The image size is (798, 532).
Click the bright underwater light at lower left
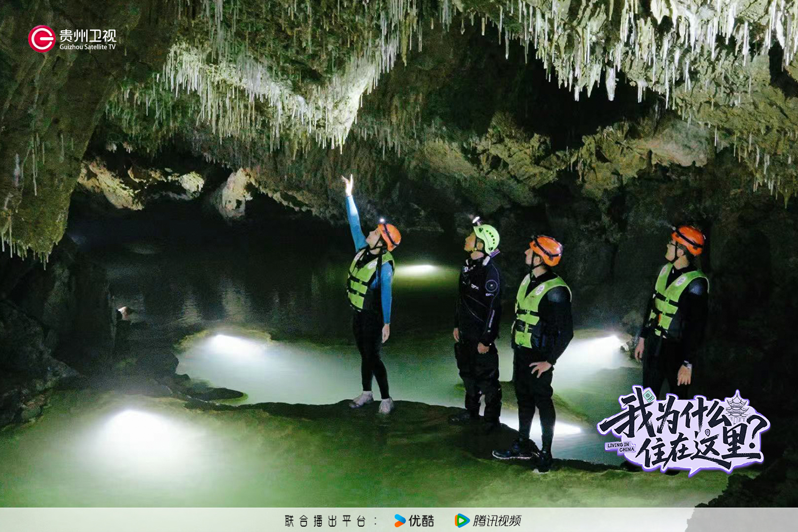click(132, 426)
